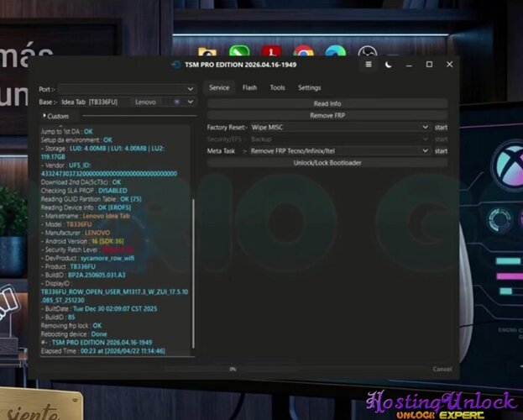Screen dimensions: 523x420
Task: Click the 'Download 2nd DA(5c73c) : OK' line
Action: click(x=81, y=182)
